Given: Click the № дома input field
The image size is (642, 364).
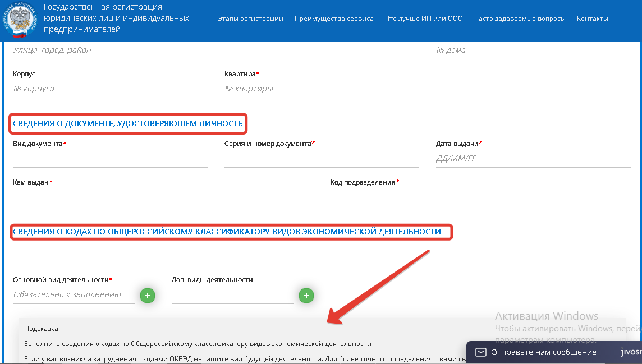Looking at the screenshot, I should click(x=533, y=50).
